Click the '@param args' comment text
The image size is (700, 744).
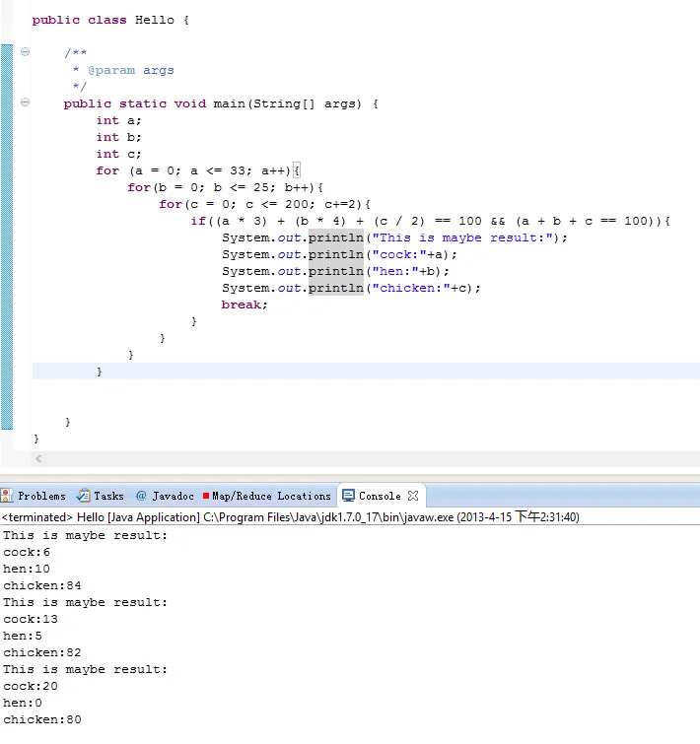coord(131,70)
